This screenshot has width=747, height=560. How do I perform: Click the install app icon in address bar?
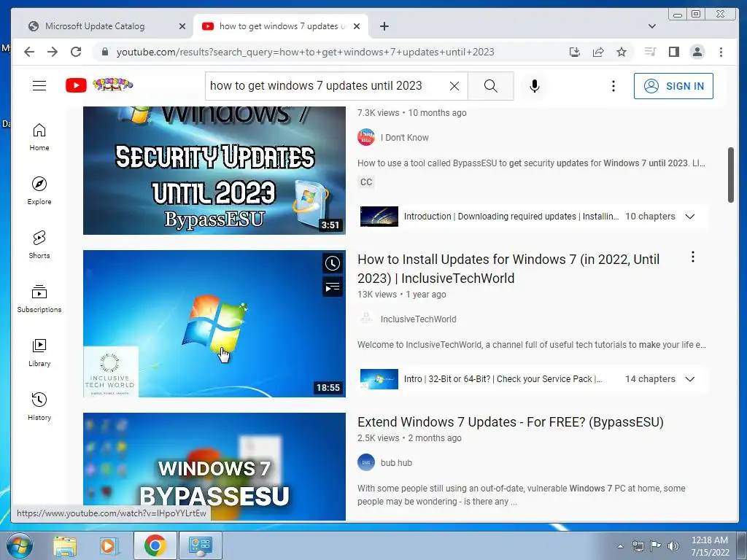point(575,52)
